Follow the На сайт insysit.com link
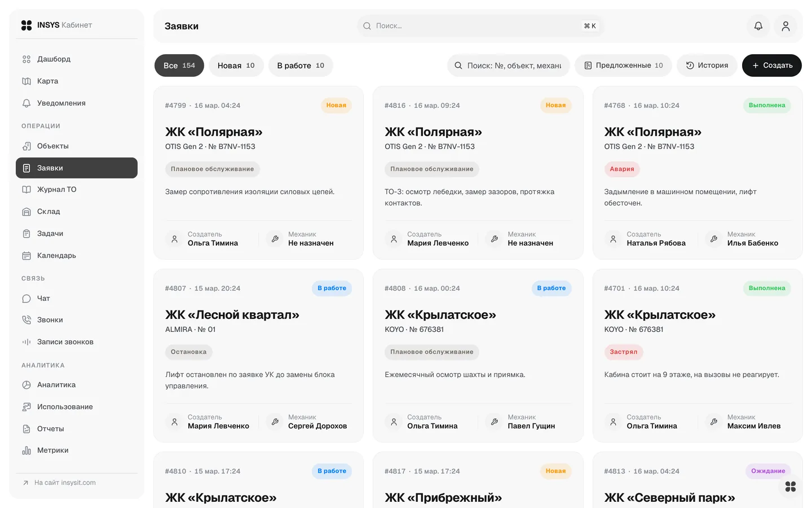This screenshot has width=812, height=508. tap(59, 483)
